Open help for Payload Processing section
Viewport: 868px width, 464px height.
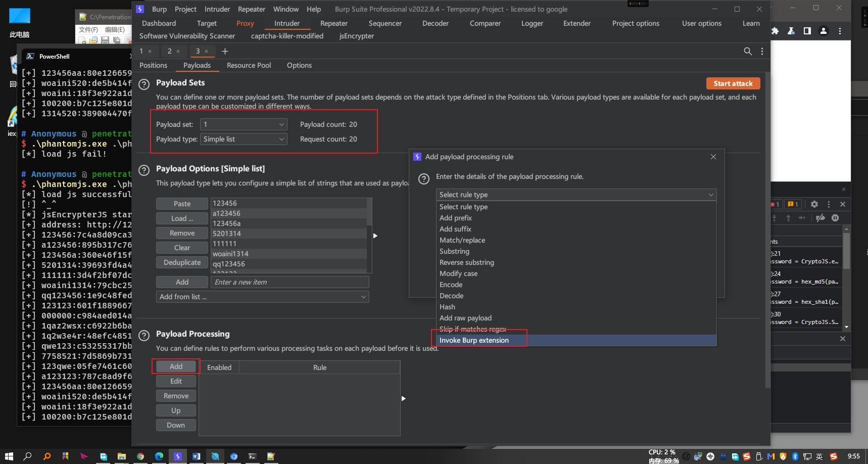point(144,336)
